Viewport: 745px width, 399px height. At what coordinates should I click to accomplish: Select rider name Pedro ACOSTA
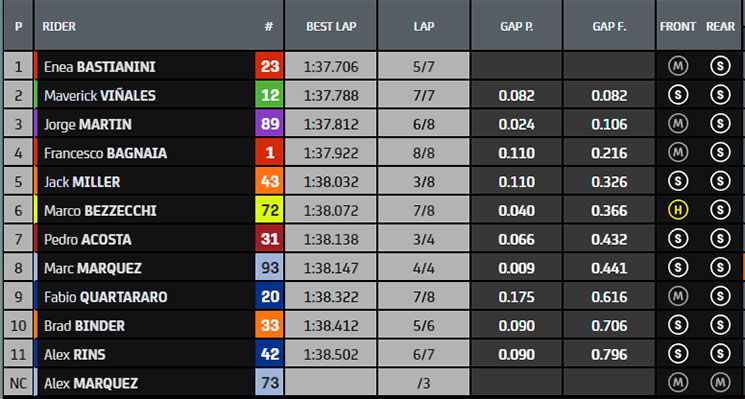click(87, 239)
